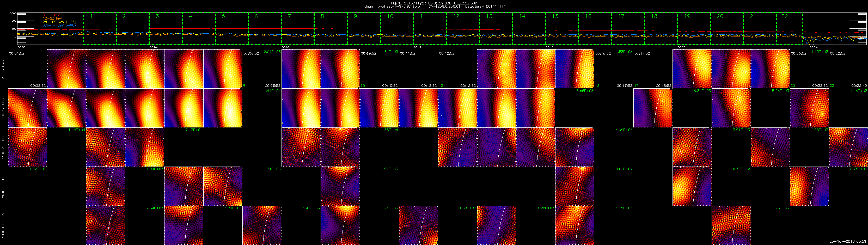Click the blue '0.1-17 MeV (-66)' legend entry
This screenshot has width=868, height=245.
[x=59, y=25]
